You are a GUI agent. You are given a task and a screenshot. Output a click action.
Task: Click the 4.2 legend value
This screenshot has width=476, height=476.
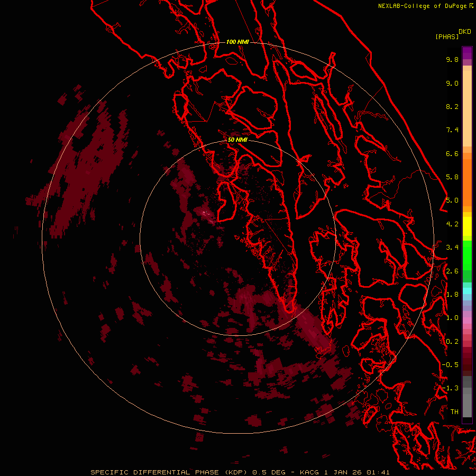pyautogui.click(x=452, y=224)
